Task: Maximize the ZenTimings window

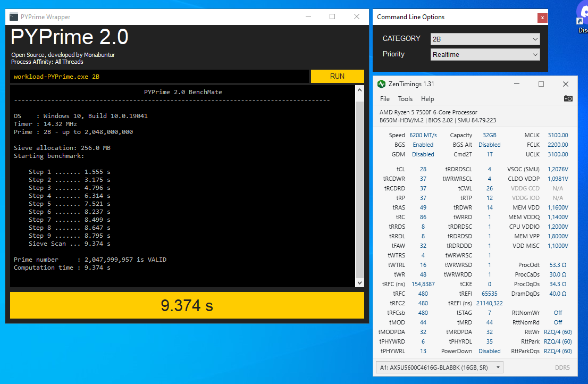Action: (x=541, y=84)
